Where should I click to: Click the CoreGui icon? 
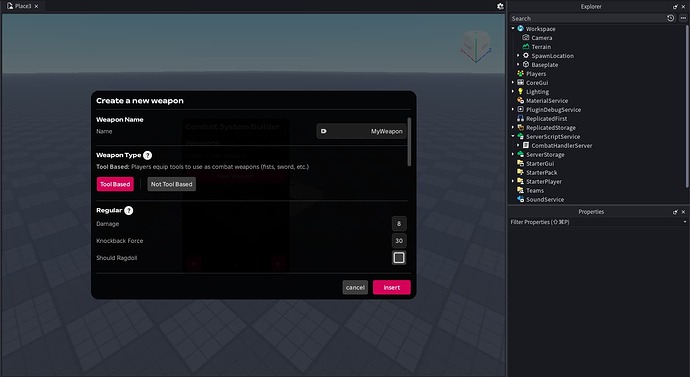521,82
